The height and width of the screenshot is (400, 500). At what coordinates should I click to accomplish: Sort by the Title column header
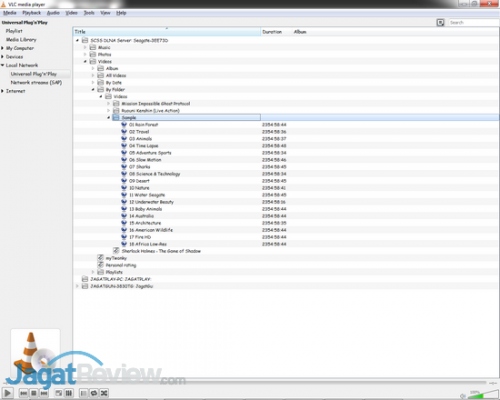pyautogui.click(x=167, y=32)
